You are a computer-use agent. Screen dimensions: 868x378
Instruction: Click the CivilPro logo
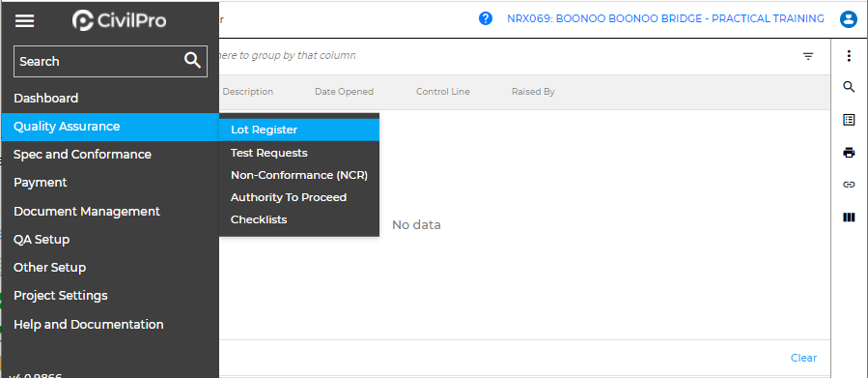pyautogui.click(x=119, y=21)
